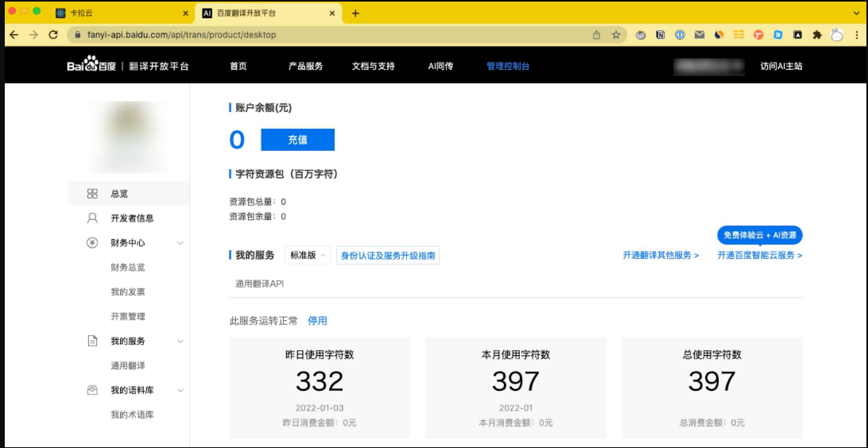This screenshot has height=448, width=868.
Task: Open the 开通百度智能云服务 link
Action: tap(760, 255)
